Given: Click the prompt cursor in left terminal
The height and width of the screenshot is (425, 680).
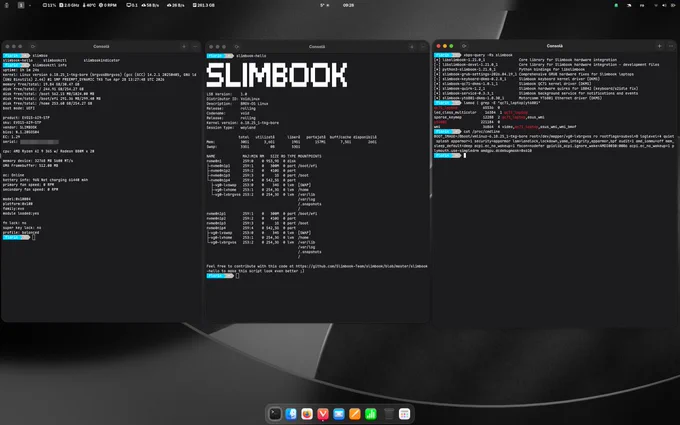Looking at the screenshot, I should (x=33, y=237).
